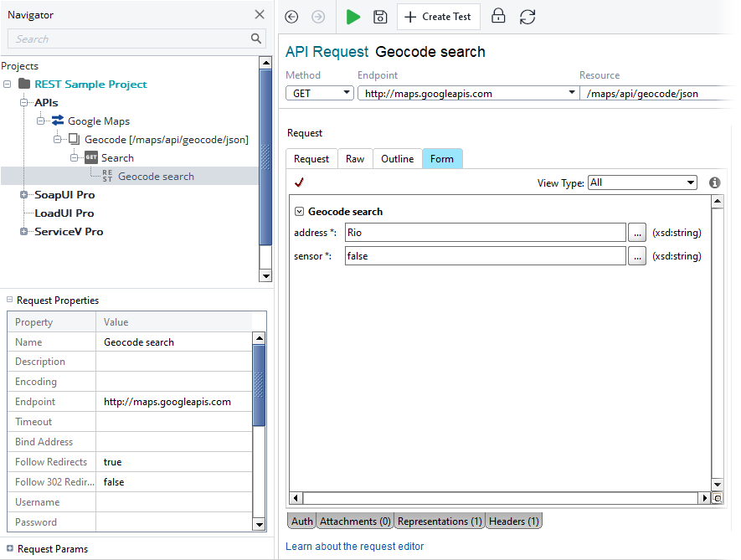This screenshot has height=560, width=741.
Task: Click the green Run request play icon
Action: tap(353, 17)
